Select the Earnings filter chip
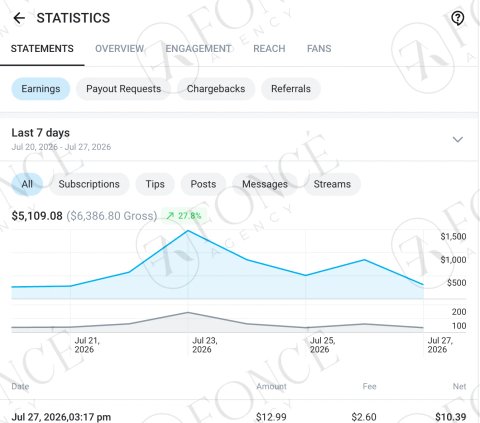The image size is (480, 423). [41, 89]
